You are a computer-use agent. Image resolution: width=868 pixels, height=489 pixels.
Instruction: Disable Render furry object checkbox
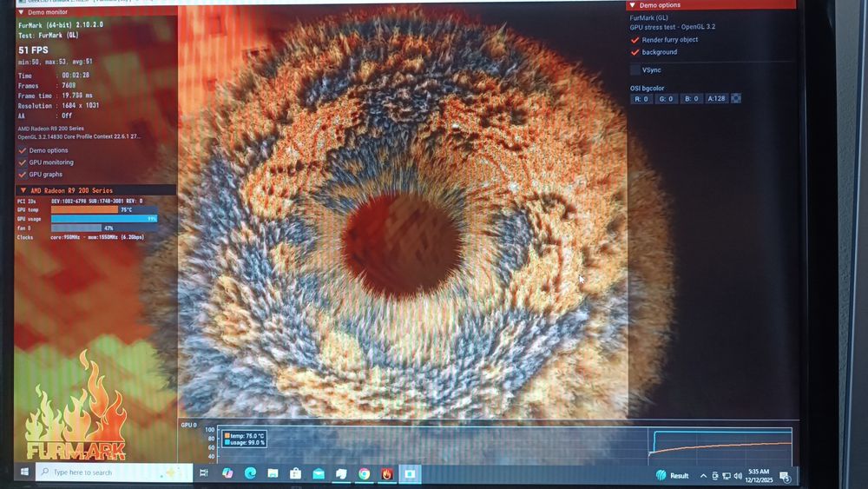pyautogui.click(x=635, y=40)
